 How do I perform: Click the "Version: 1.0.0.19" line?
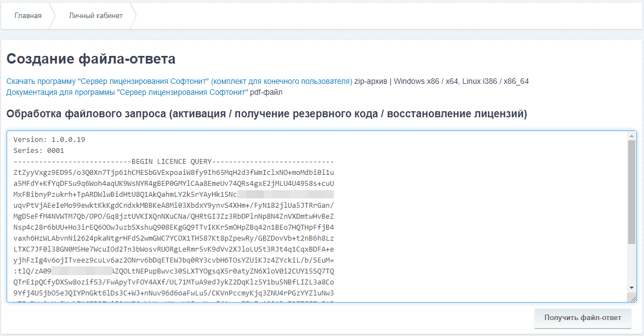click(48, 139)
